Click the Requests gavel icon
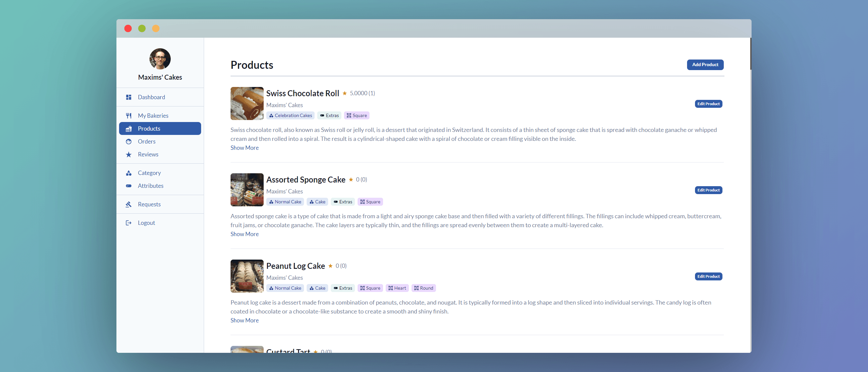Image resolution: width=868 pixels, height=372 pixels. [128, 204]
